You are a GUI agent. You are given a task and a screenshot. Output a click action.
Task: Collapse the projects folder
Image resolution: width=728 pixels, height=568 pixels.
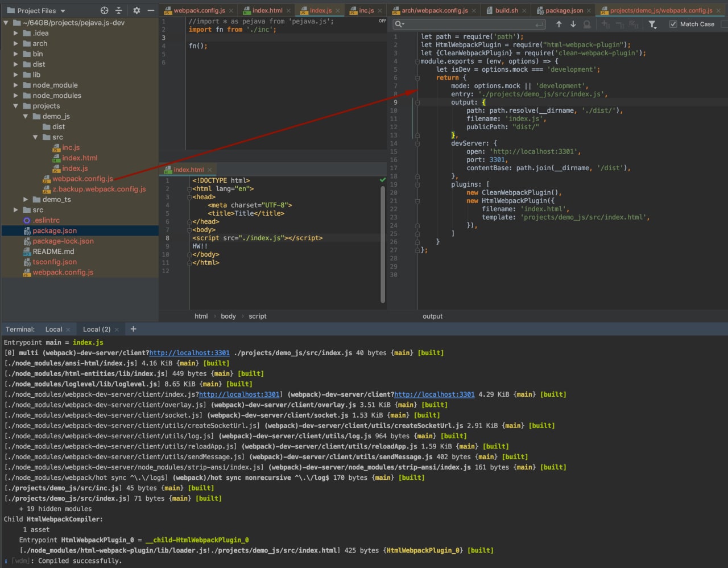coord(16,106)
